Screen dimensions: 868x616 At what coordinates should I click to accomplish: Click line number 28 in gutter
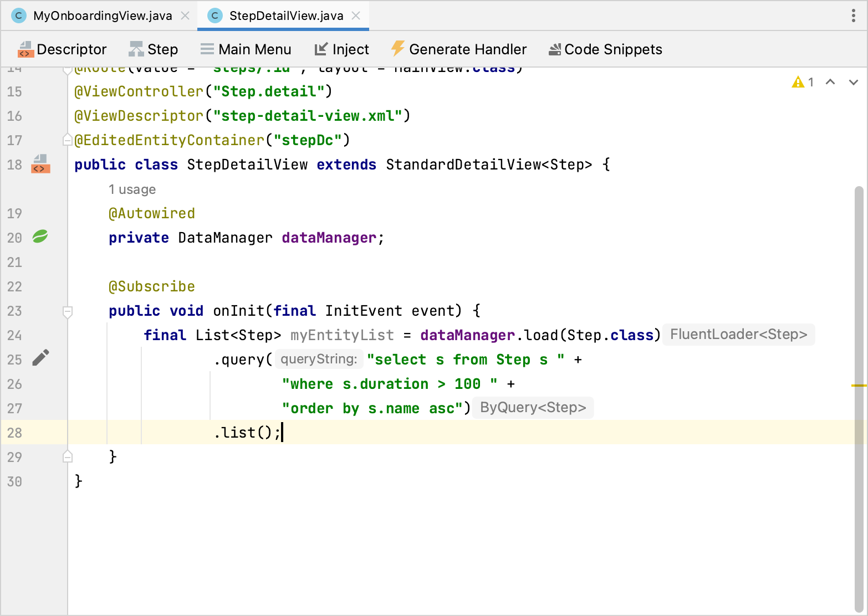14,433
